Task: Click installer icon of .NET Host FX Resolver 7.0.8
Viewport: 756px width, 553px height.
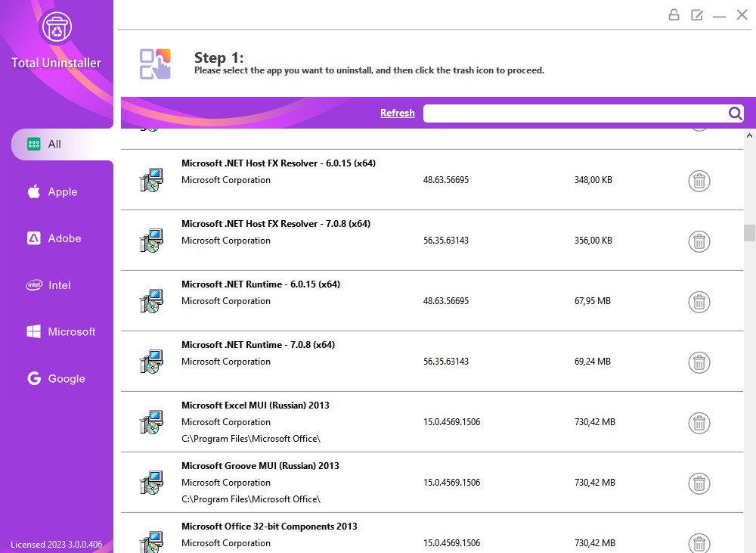Action: click(x=151, y=241)
